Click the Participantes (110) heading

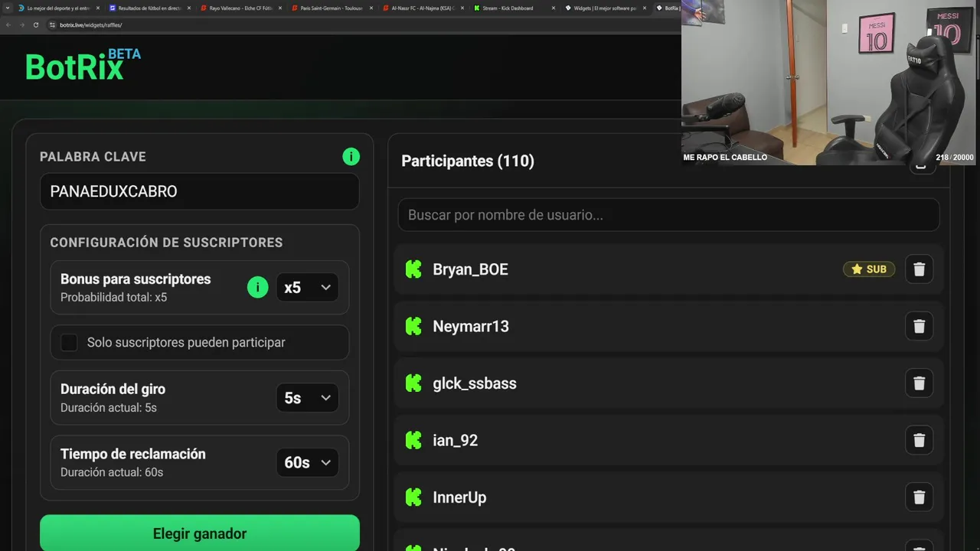[468, 161]
